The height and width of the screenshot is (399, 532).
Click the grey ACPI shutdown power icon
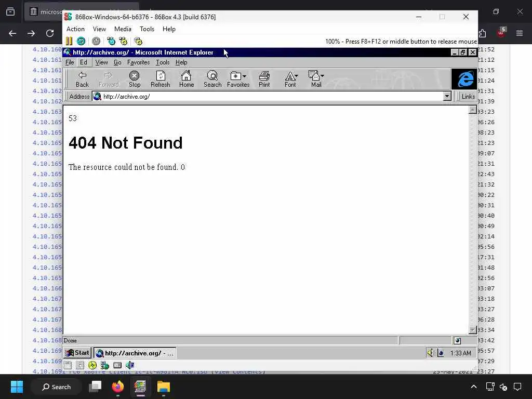coord(96,42)
